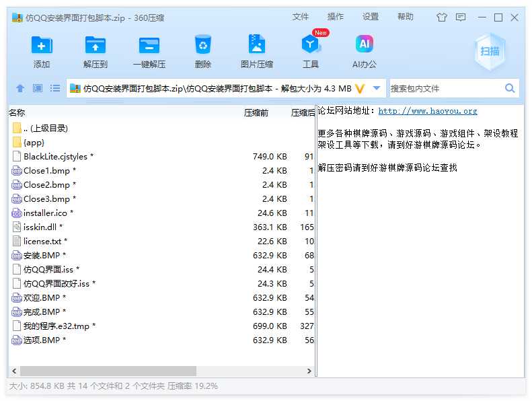Open the AI办公 icon
Image resolution: width=532 pixels, height=401 pixels.
(365, 44)
